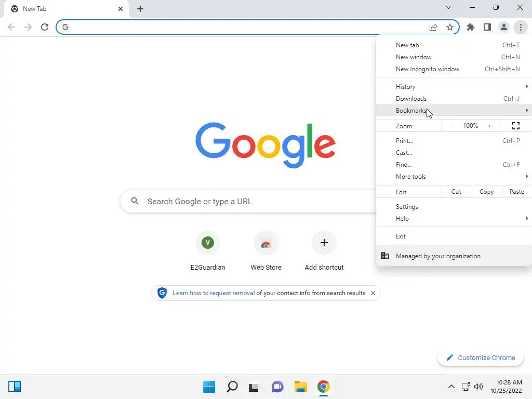Open the E2Guardian shortcut

[208, 251]
